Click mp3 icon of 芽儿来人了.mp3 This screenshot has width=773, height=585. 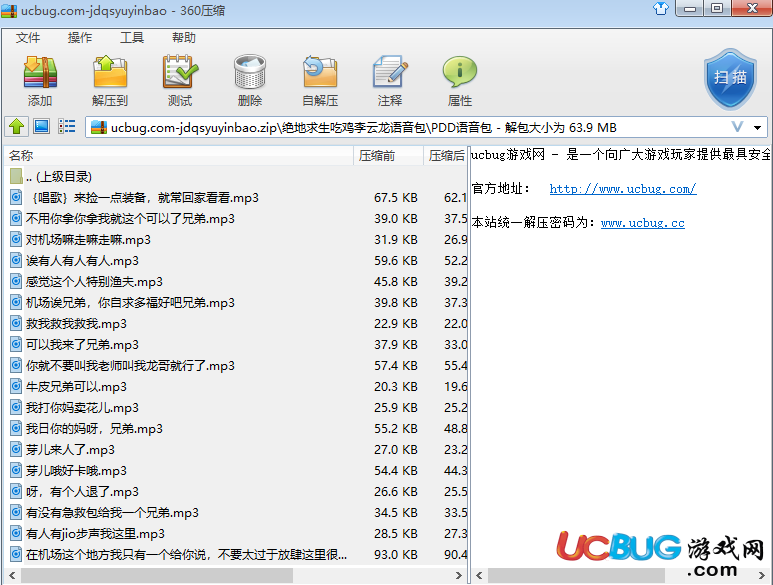tap(16, 449)
